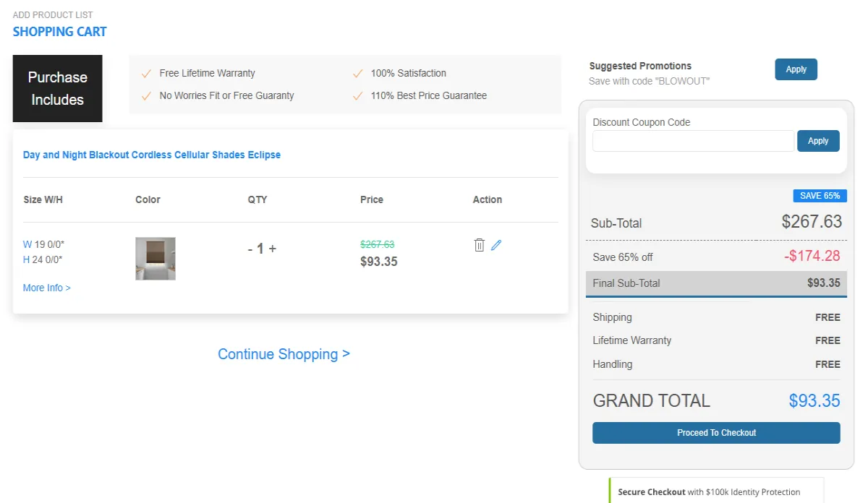Click the SAVE 65% badge
868x503 pixels.
[x=820, y=196]
